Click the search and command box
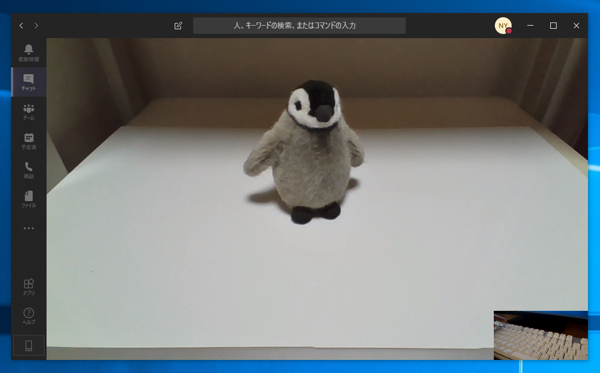This screenshot has height=373, width=600. pos(299,26)
